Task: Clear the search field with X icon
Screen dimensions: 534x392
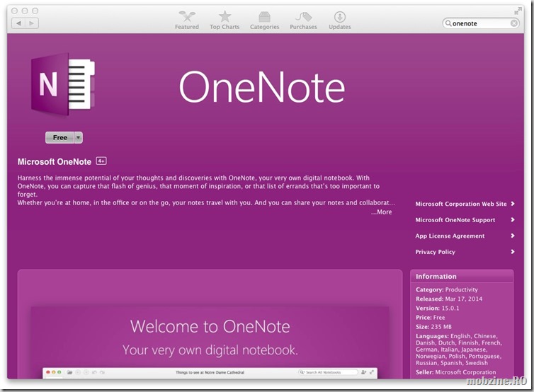Action: click(514, 23)
